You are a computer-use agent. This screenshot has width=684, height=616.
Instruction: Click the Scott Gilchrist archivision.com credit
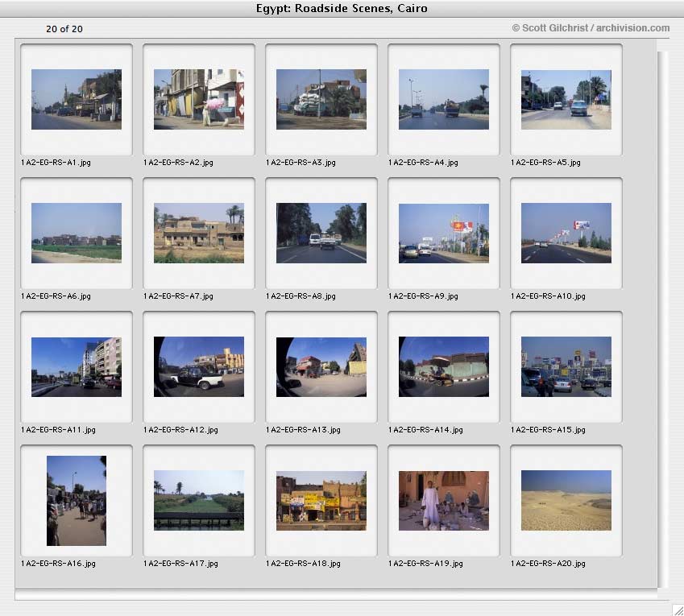point(591,28)
